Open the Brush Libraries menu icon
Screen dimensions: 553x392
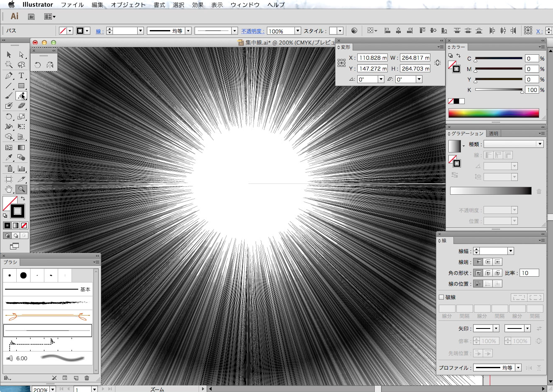click(x=8, y=378)
